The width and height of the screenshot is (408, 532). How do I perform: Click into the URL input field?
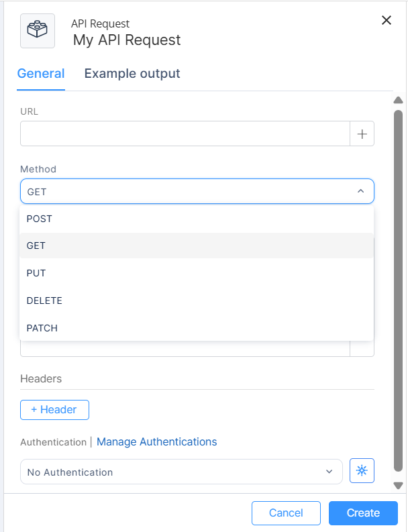tap(185, 134)
